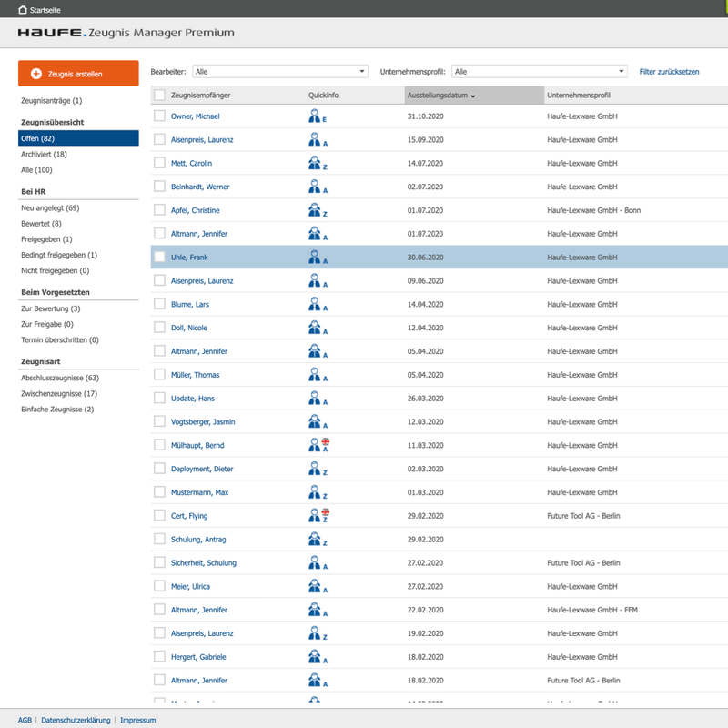The height and width of the screenshot is (728, 728).
Task: Click Filter zurücksetzen
Action: [670, 71]
